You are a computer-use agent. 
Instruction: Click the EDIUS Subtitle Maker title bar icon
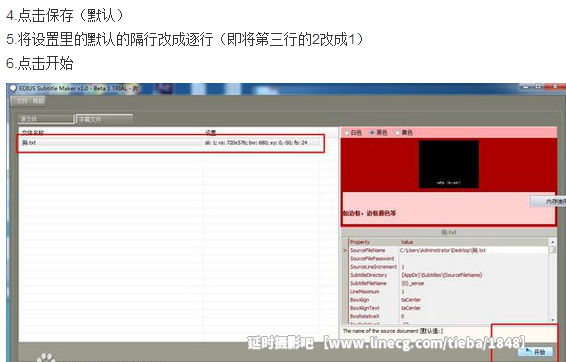coord(13,88)
